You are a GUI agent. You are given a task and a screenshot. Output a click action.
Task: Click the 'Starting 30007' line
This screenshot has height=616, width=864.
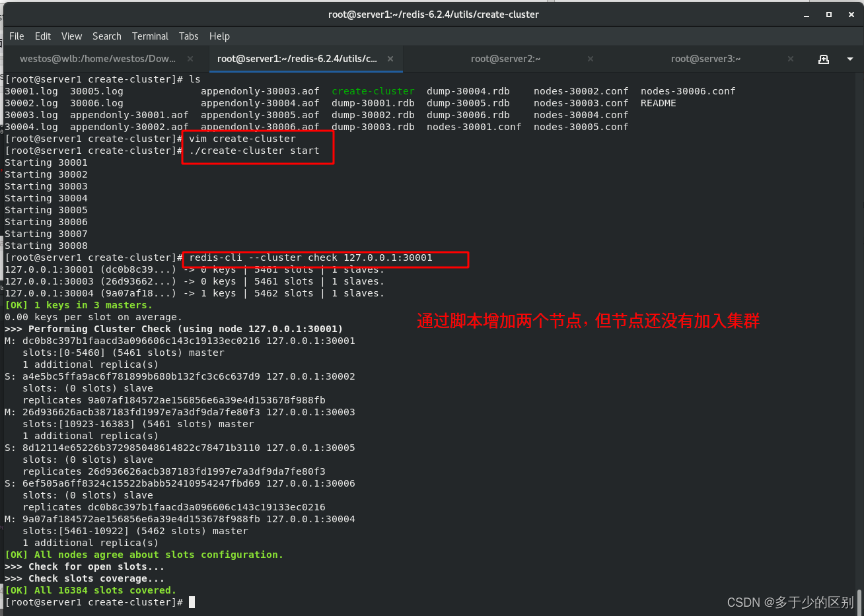[46, 234]
